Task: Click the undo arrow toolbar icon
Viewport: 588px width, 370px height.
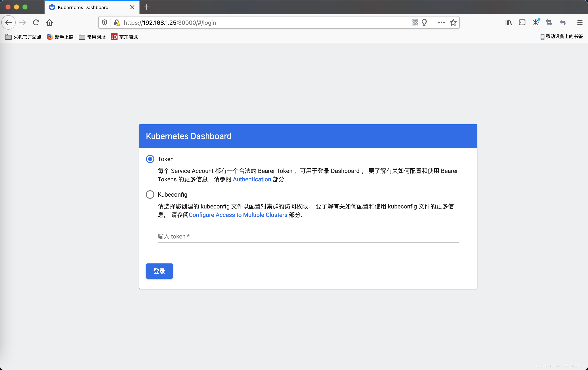Action: 563,22
